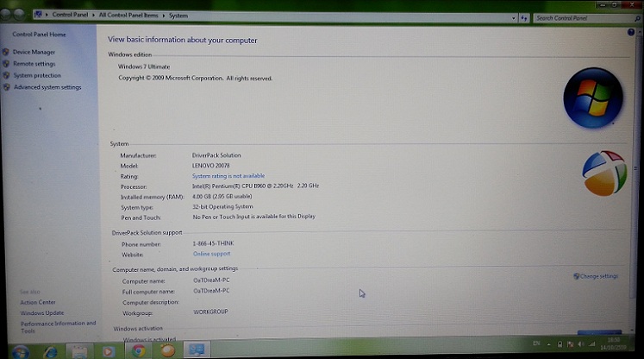Click the shield icon beside System protection
Viewport: 644px width, 359px height.
click(x=6, y=76)
